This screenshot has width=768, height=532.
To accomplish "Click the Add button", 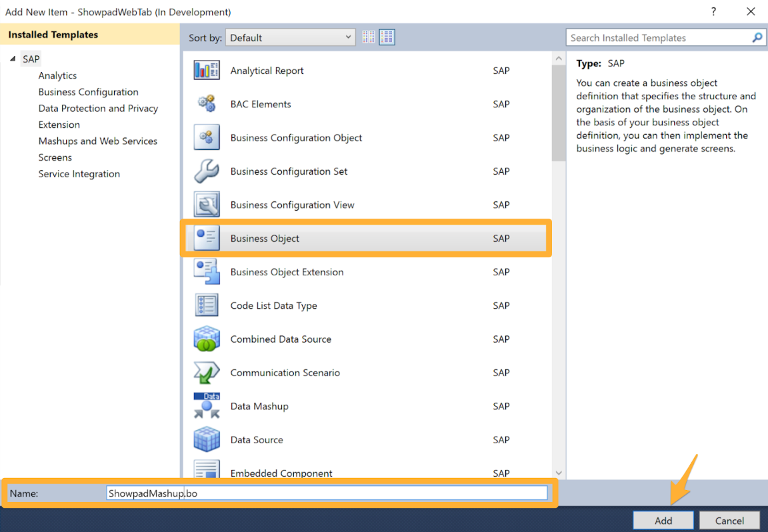I will [x=663, y=520].
